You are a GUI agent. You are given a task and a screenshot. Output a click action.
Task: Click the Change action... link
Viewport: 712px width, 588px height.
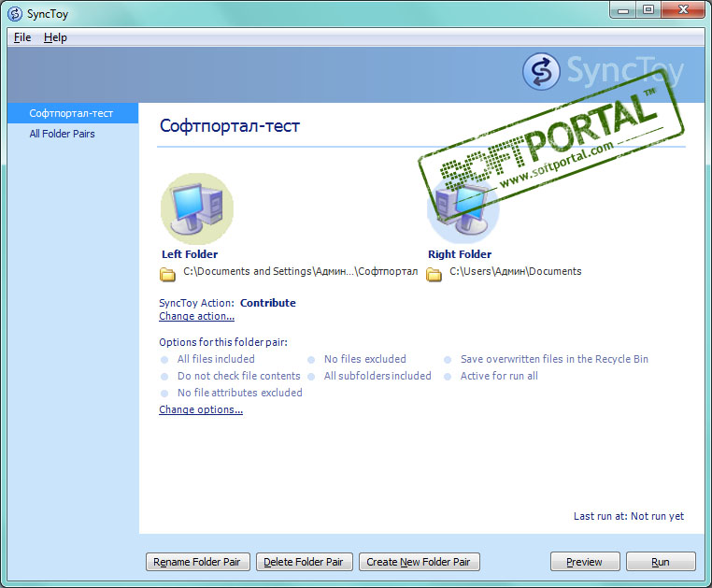click(196, 316)
